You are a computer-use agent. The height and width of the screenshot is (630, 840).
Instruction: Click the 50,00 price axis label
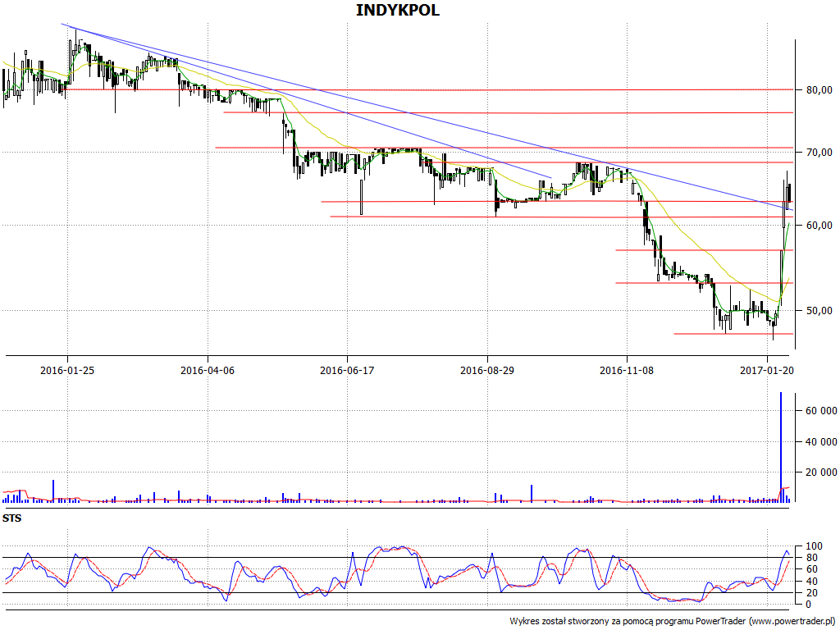point(819,311)
